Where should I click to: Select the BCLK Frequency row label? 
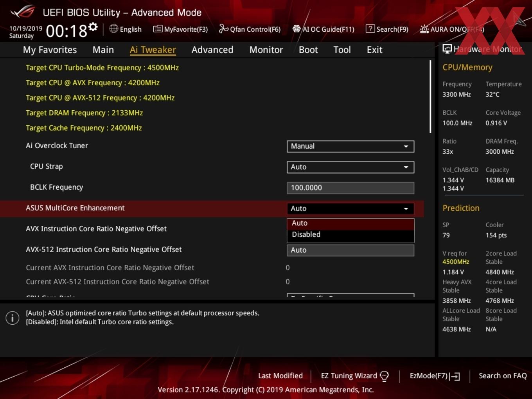coord(57,187)
